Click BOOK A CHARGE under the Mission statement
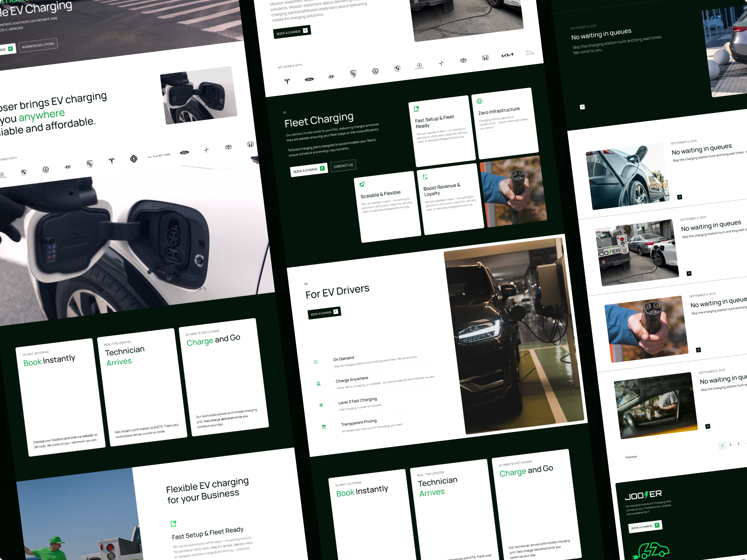Viewport: 747px width, 560px height. coord(292,32)
